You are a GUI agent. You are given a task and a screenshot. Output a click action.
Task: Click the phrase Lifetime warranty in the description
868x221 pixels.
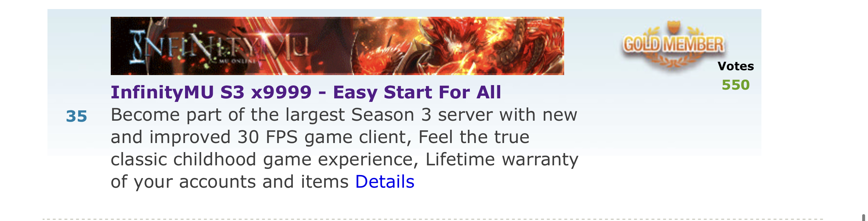tap(502, 160)
